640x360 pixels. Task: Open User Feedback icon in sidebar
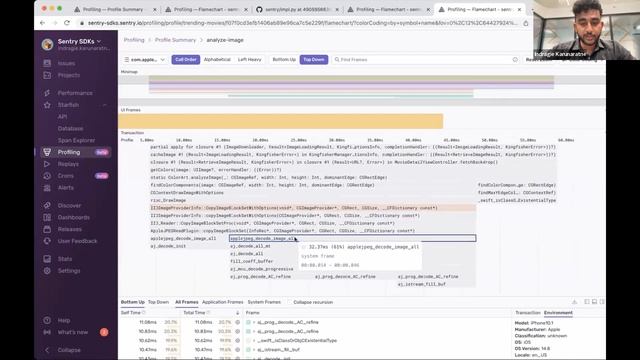pos(47,241)
